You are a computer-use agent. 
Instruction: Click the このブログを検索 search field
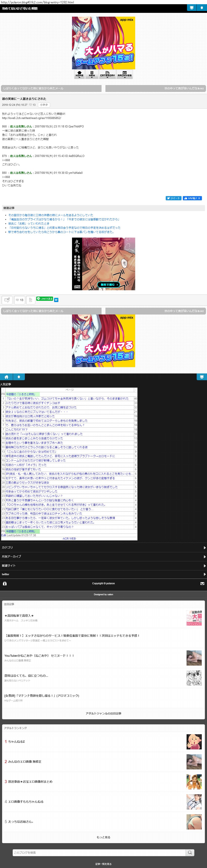pos(99,852)
